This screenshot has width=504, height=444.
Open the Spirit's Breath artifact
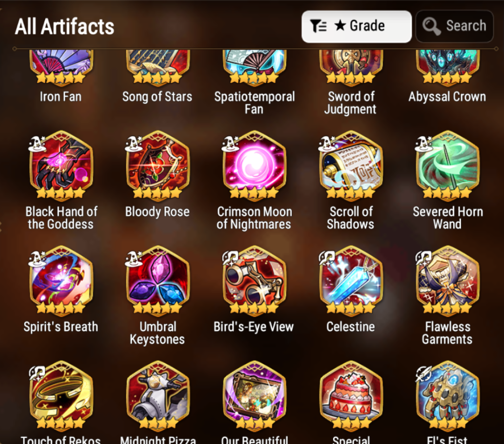tap(61, 281)
